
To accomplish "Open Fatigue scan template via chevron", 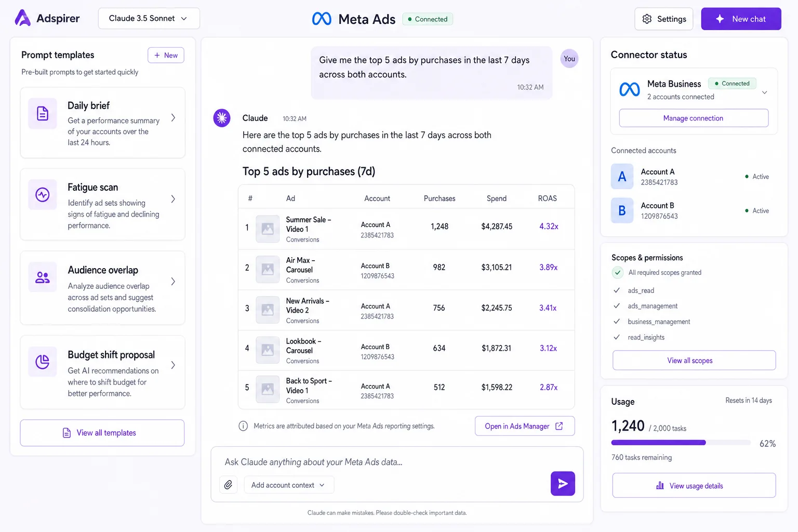I will (173, 199).
